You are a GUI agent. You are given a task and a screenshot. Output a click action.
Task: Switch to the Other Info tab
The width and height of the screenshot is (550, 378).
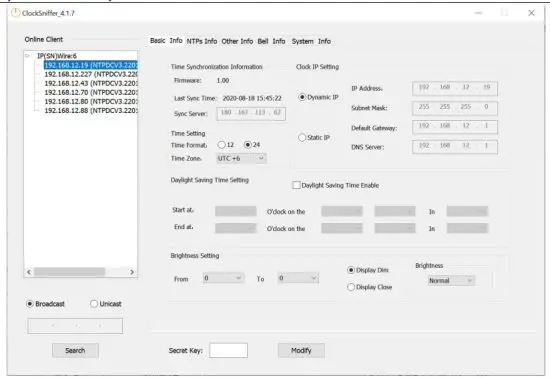click(237, 41)
